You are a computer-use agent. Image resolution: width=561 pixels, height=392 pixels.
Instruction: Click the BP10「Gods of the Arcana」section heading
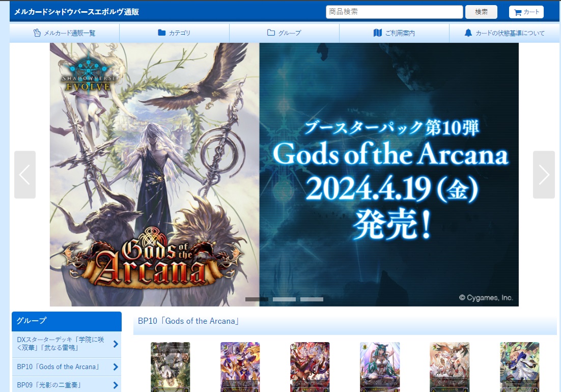tap(188, 321)
